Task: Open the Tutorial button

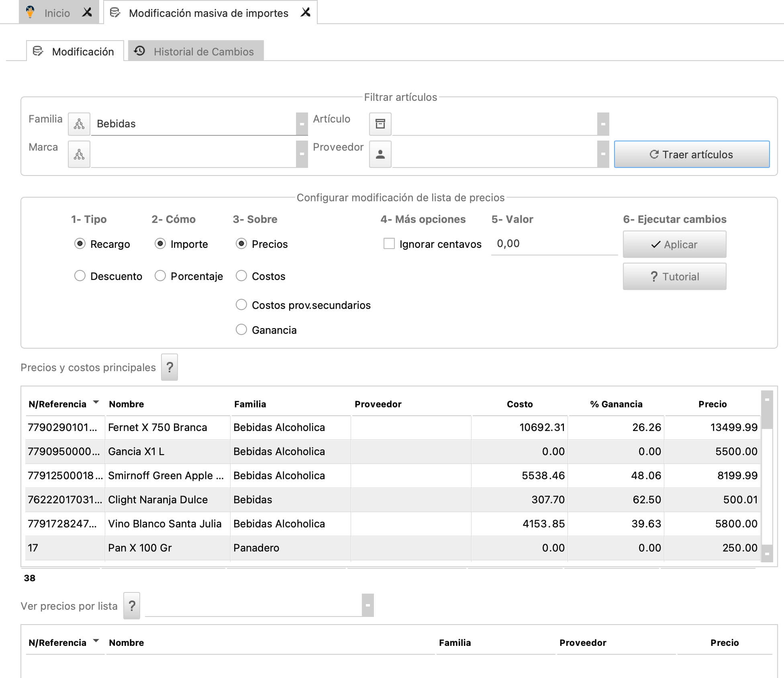Action: [x=674, y=276]
